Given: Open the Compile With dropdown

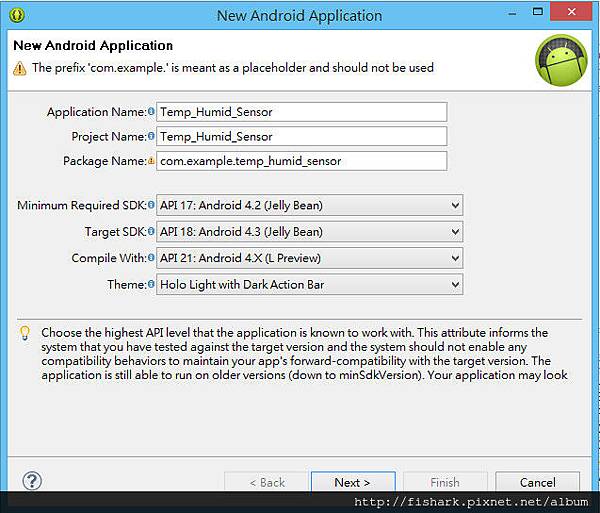Looking at the screenshot, I should [310, 258].
